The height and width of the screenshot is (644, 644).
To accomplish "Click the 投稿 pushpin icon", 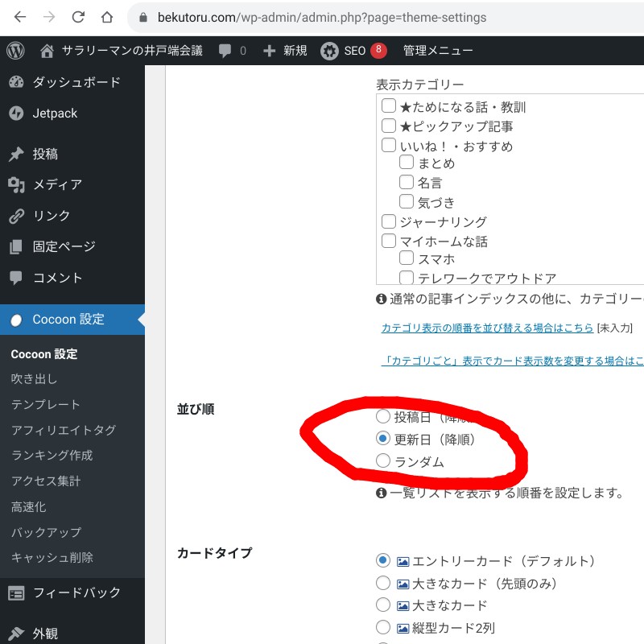I will click(x=16, y=154).
